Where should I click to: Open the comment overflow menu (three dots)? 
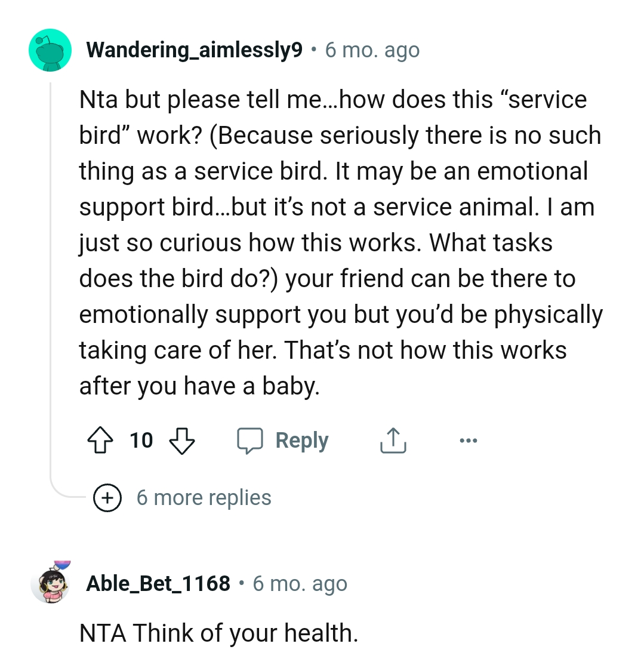tap(469, 440)
